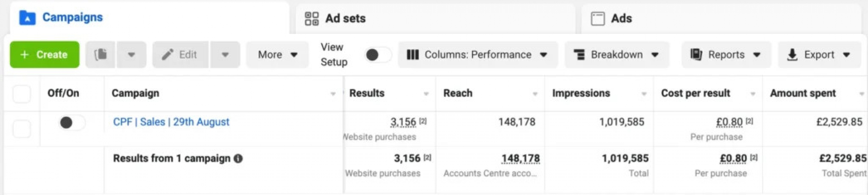Click the duplicate campaign icon
Viewport: 868px width, 195px height.
coord(101,55)
